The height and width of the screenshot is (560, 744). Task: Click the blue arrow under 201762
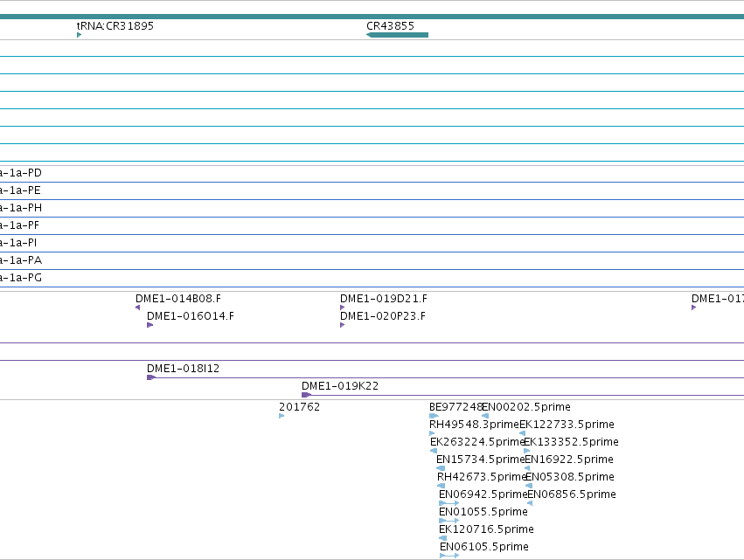pos(282,416)
